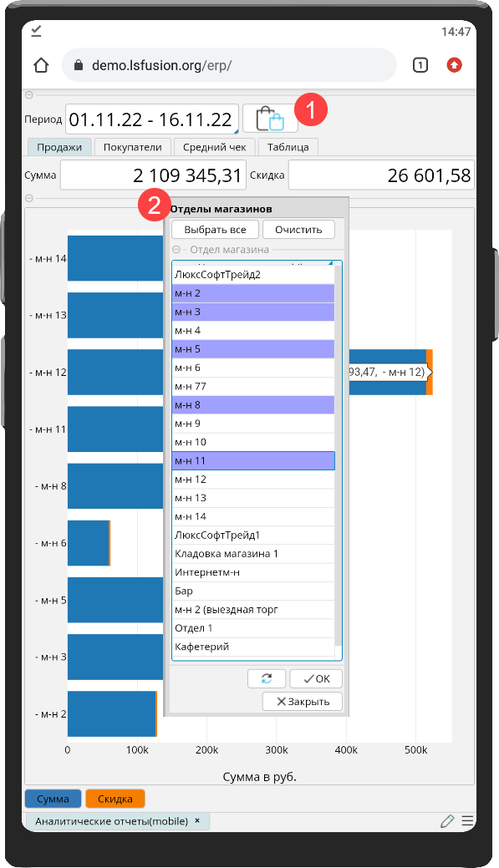This screenshot has height=868, width=499.
Task: Toggle selection of м-н 4 in list
Action: (253, 331)
